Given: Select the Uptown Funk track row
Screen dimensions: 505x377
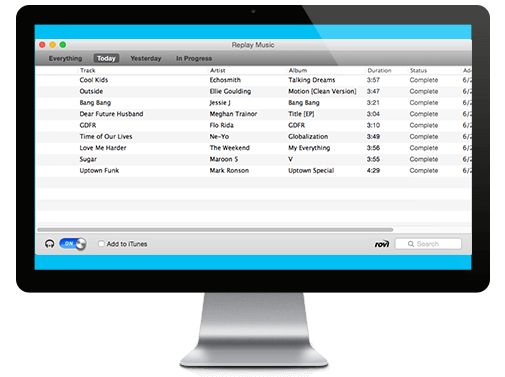Looking at the screenshot, I should pyautogui.click(x=253, y=171).
